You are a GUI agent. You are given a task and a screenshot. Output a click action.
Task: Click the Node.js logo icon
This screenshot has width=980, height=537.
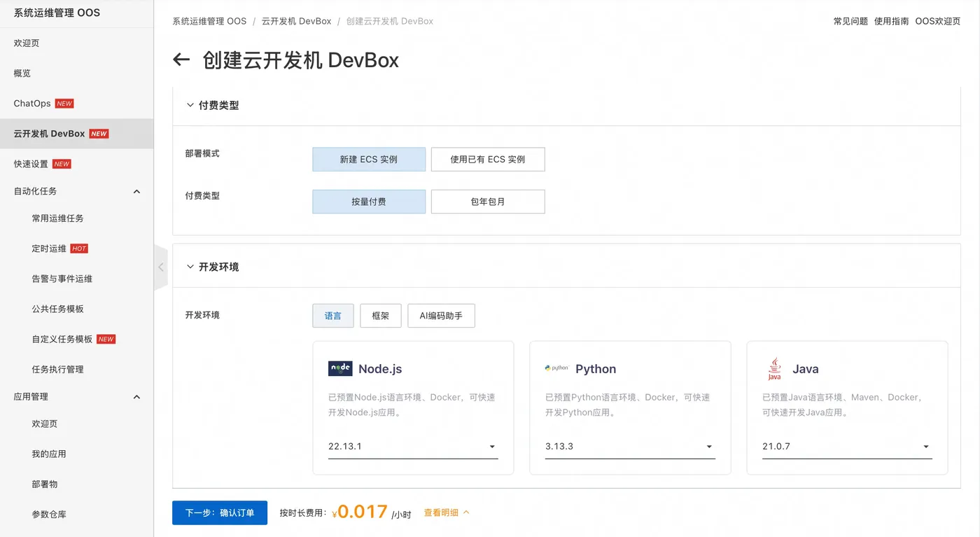(340, 368)
